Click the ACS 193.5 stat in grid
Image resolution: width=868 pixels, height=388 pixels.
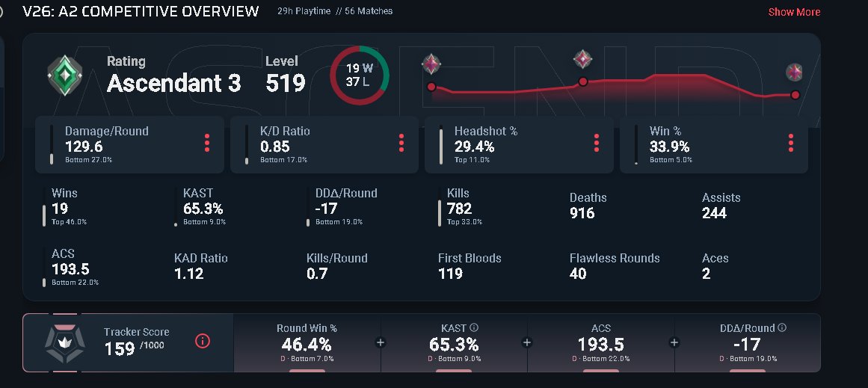(x=71, y=268)
